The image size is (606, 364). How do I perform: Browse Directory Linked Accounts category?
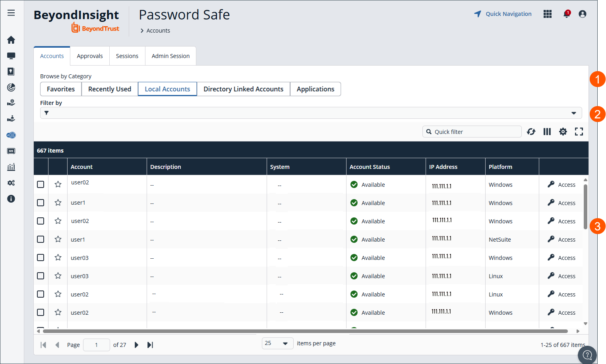click(x=244, y=89)
